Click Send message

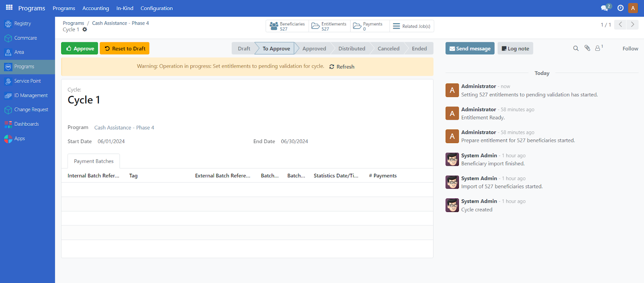click(x=470, y=48)
